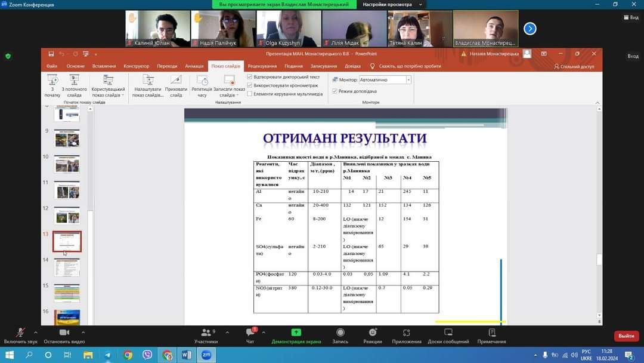
Task: Expand the Монітор dropdown list
Action: point(408,80)
